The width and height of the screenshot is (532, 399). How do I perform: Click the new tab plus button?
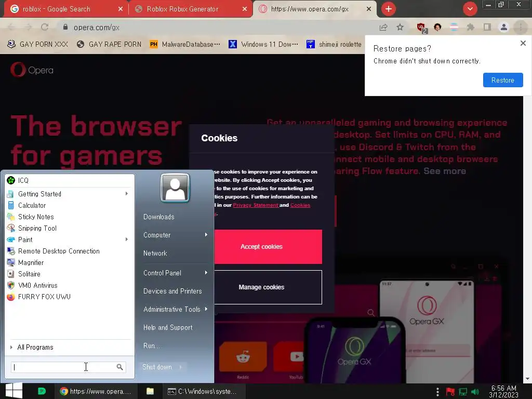[389, 9]
